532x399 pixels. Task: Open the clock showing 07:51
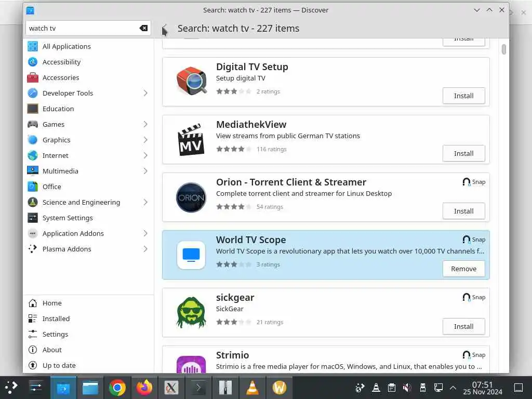(x=483, y=388)
